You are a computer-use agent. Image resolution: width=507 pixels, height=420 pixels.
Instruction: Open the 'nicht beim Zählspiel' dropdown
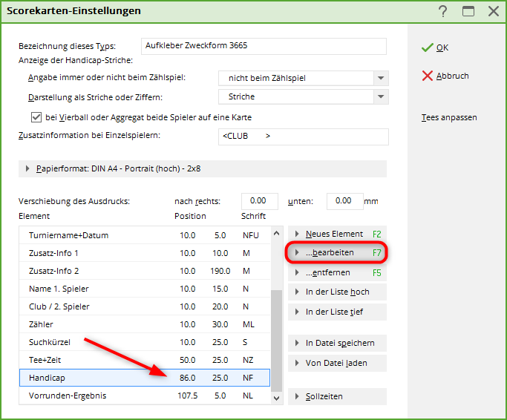point(381,78)
